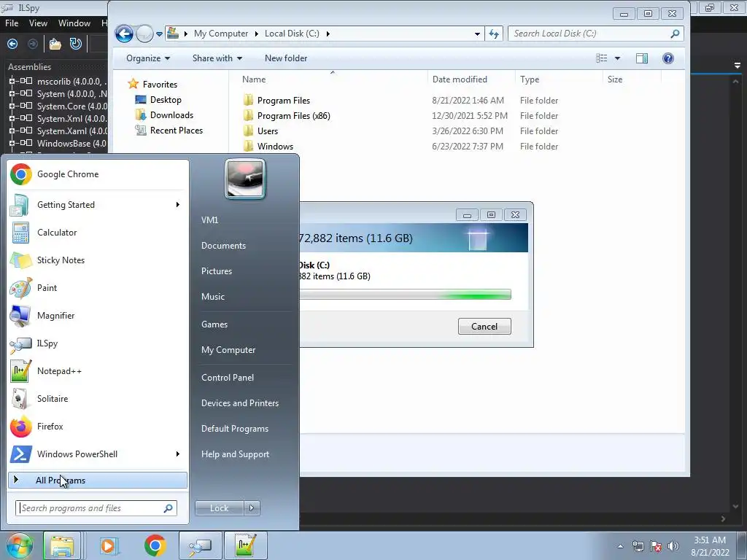747x560 pixels.
Task: Open My Computer from Start menu
Action: click(x=228, y=350)
